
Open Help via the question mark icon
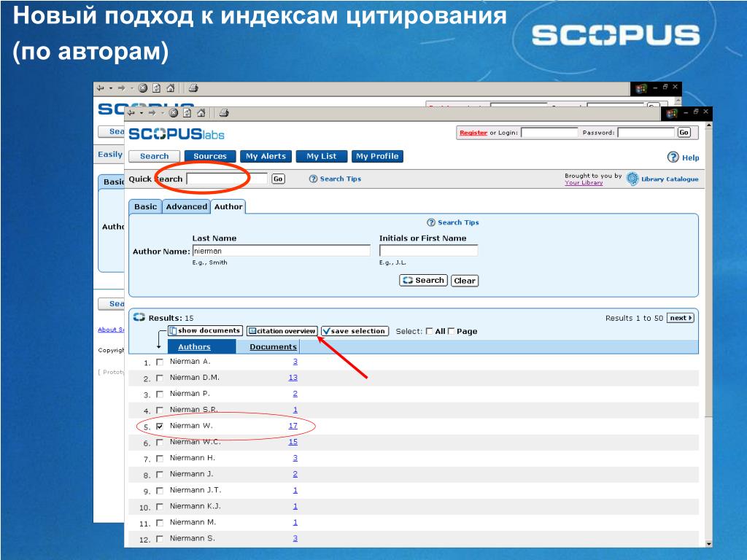(673, 157)
